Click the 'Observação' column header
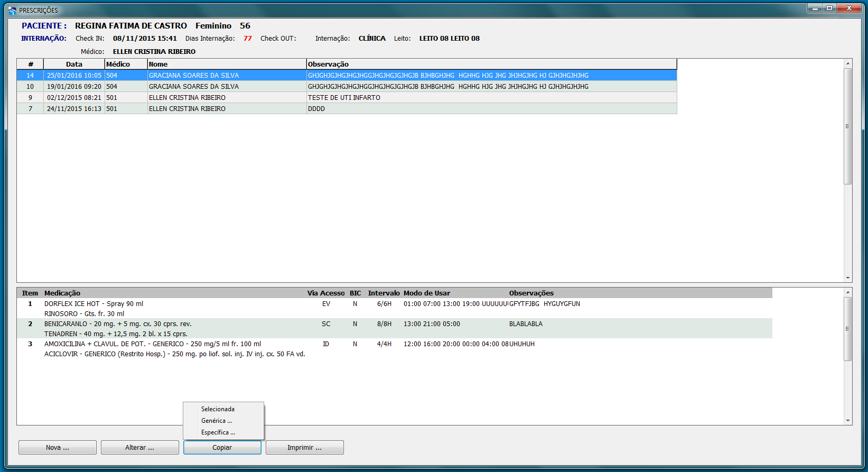The height and width of the screenshot is (472, 868). pos(492,64)
